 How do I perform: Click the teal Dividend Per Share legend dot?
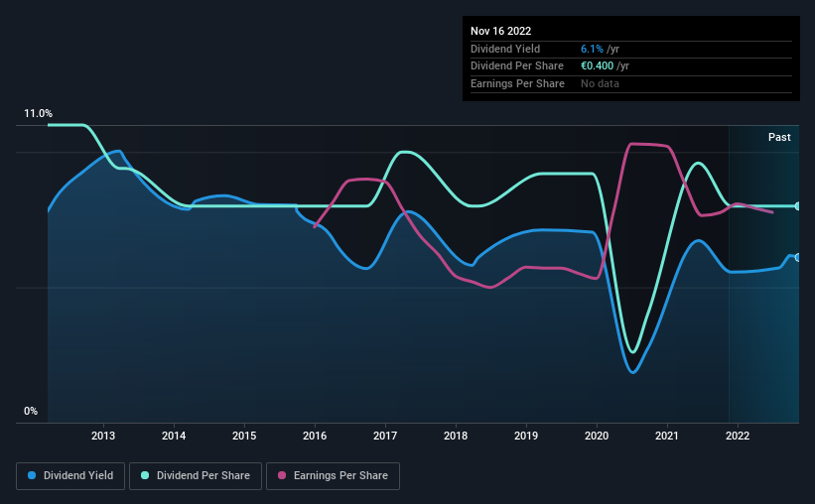[x=145, y=475]
